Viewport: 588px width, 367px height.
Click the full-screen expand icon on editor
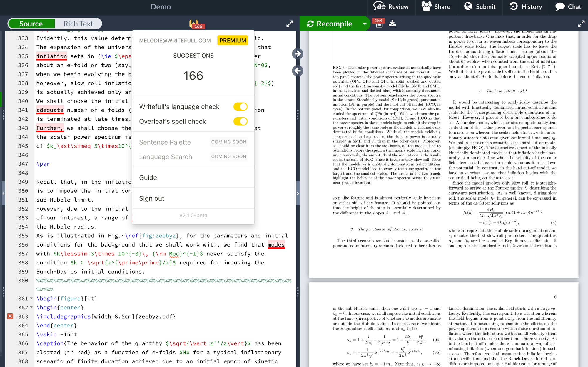click(290, 23)
